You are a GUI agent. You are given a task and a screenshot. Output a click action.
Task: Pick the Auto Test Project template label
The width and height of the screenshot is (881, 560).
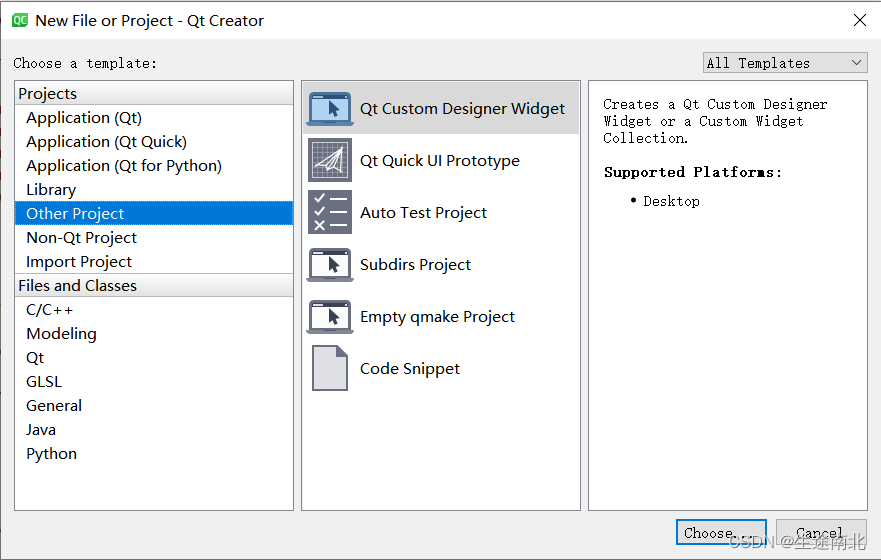[423, 212]
